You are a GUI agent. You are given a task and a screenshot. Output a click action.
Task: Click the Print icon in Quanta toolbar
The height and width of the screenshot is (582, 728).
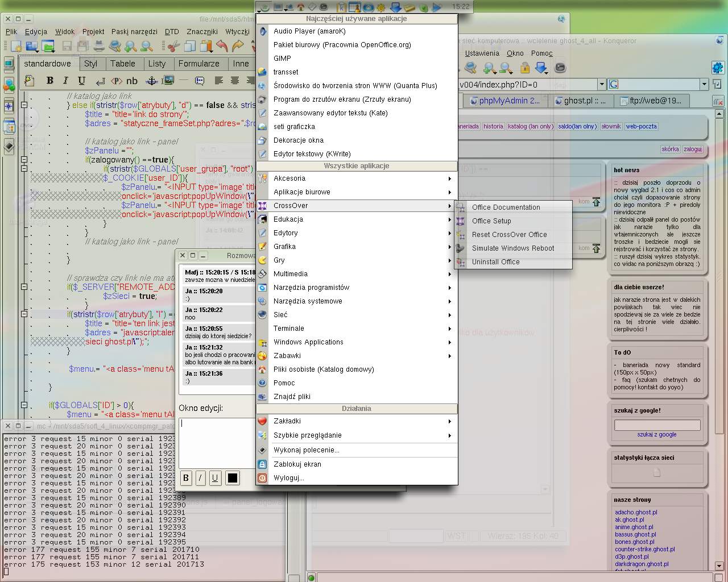click(99, 47)
